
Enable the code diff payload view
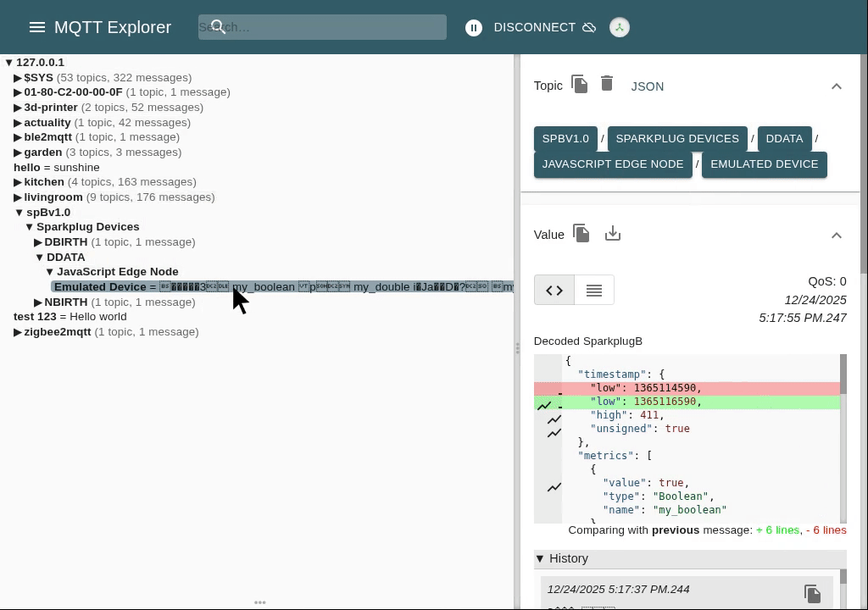click(554, 290)
